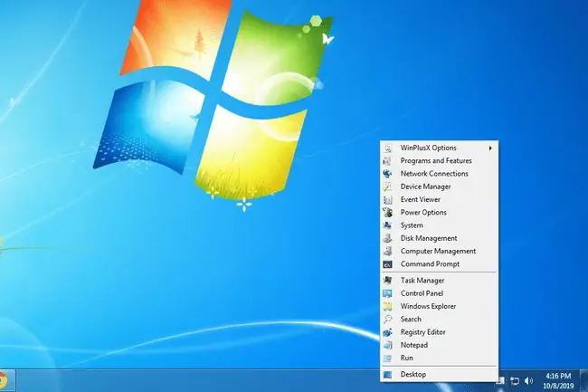The height and width of the screenshot is (392, 588).
Task: Open Programs and Features
Action: coord(439,160)
